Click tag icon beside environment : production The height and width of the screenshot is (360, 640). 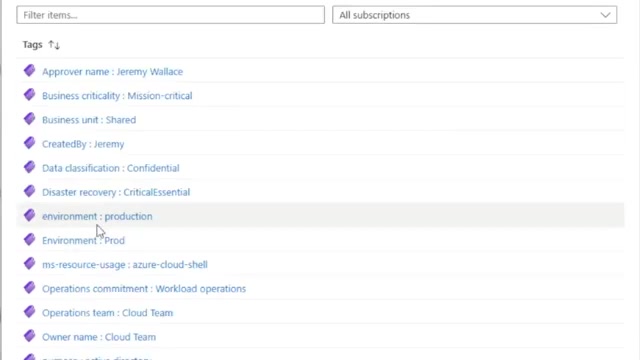pyautogui.click(x=29, y=215)
